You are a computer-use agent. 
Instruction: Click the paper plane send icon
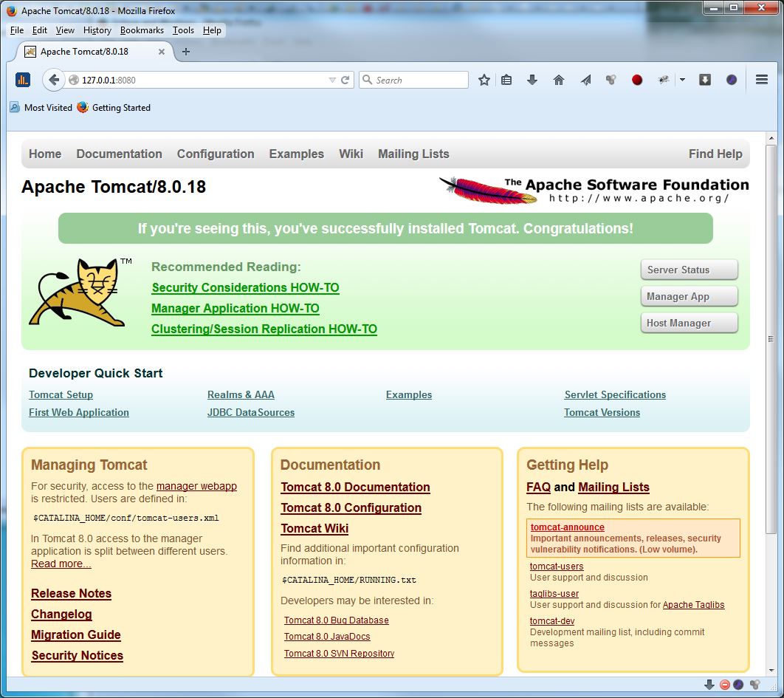point(585,80)
